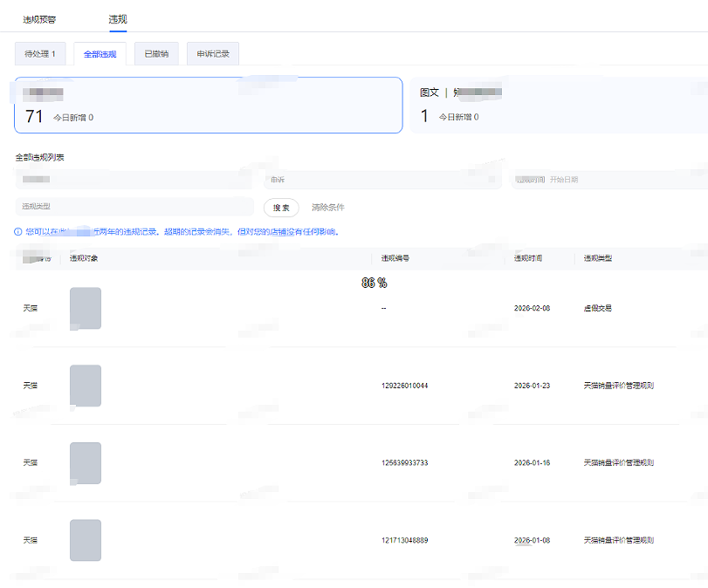This screenshot has height=588, width=708.
Task: Expand the 违规类型 filter dropdown
Action: pos(134,207)
